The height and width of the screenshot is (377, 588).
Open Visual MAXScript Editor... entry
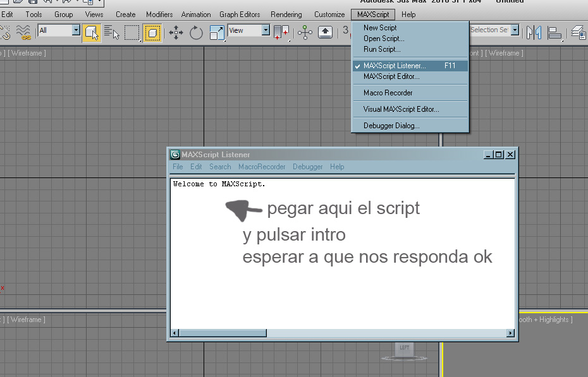pyautogui.click(x=410, y=109)
